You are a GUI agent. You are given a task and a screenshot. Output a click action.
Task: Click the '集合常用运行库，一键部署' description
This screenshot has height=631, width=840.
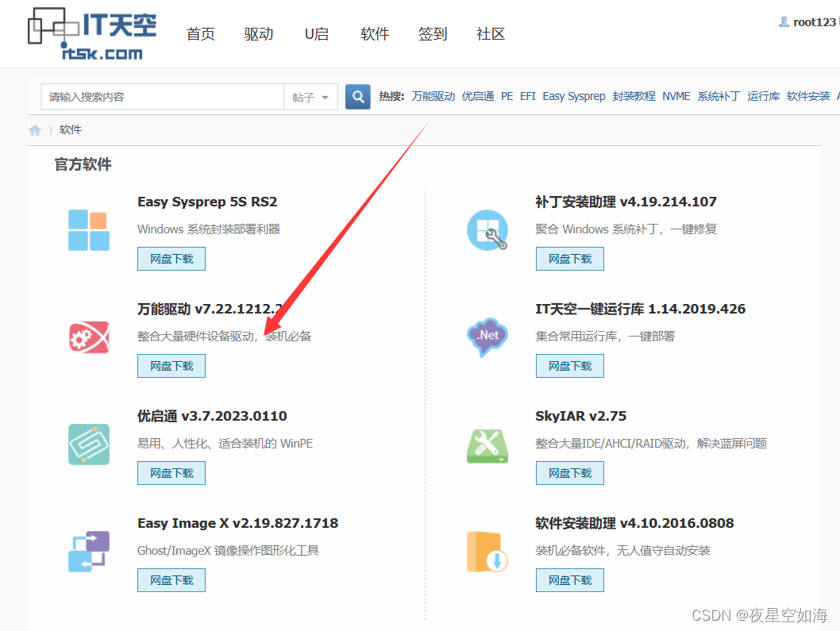tap(605, 337)
